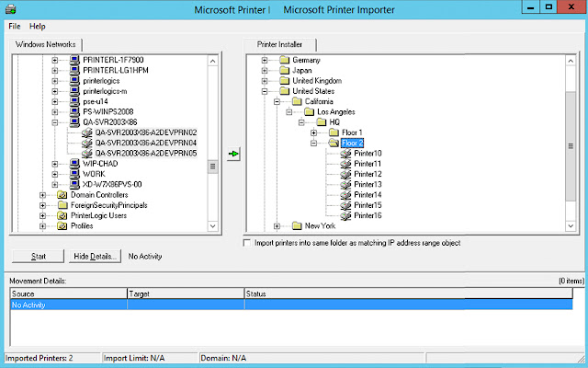Select the Printer14 printer icon

(x=345, y=195)
